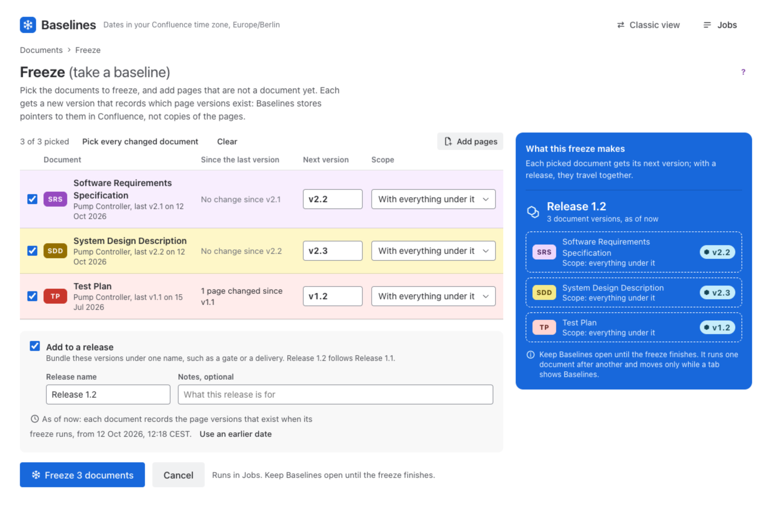
Task: Clear the picked documents
Action: (x=227, y=142)
